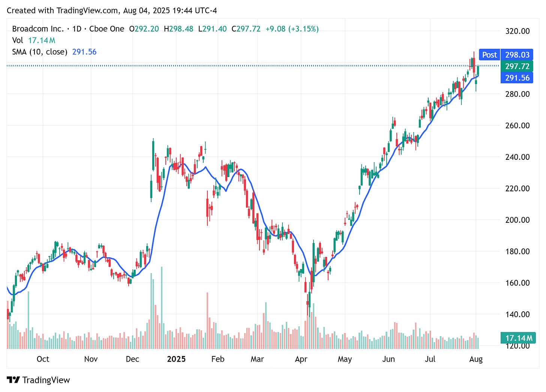This screenshot has width=546, height=392.
Task: Click the Oct label on the time axis
Action: click(43, 359)
